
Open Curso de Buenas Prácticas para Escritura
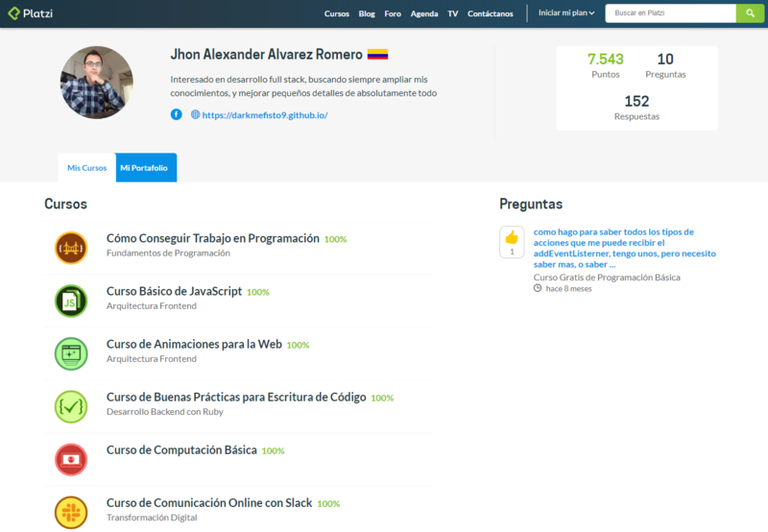point(236,397)
